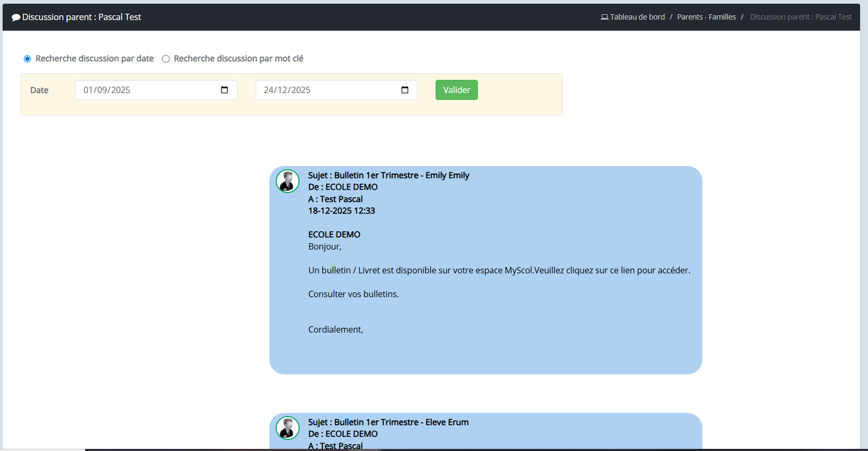Click the subject "Bulletin 1er Trimestre - Eleve Erum"
The width and height of the screenshot is (868, 451).
[x=401, y=422]
